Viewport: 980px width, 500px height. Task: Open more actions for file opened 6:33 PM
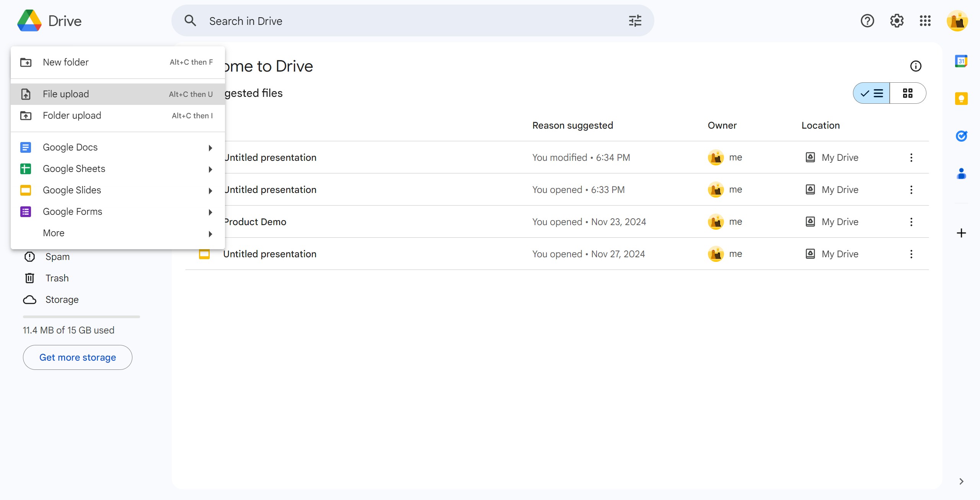(x=911, y=190)
